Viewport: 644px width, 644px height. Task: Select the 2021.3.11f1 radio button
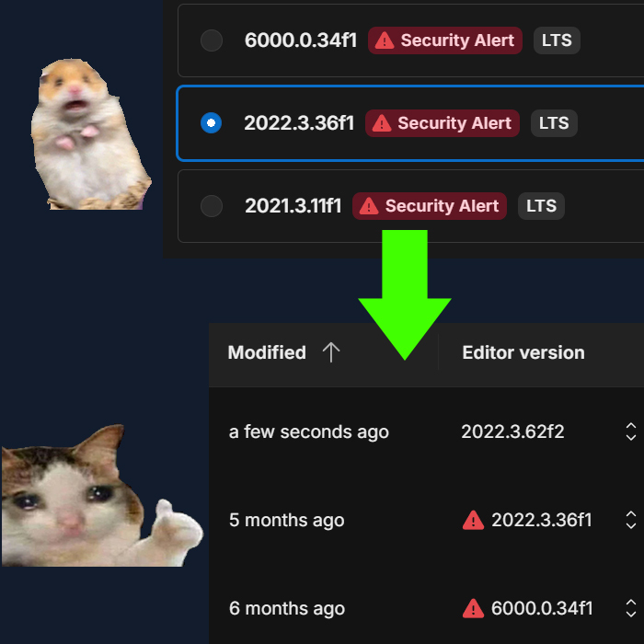click(x=212, y=206)
